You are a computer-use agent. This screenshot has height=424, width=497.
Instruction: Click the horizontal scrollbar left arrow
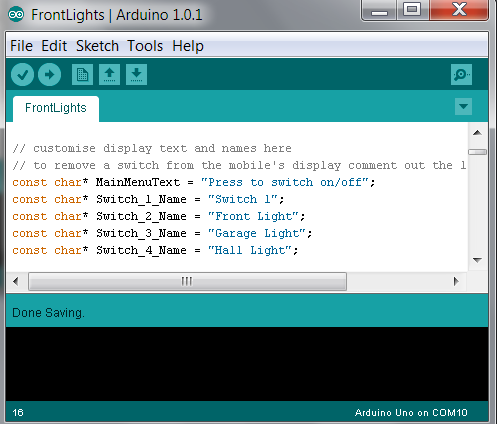(x=15, y=281)
